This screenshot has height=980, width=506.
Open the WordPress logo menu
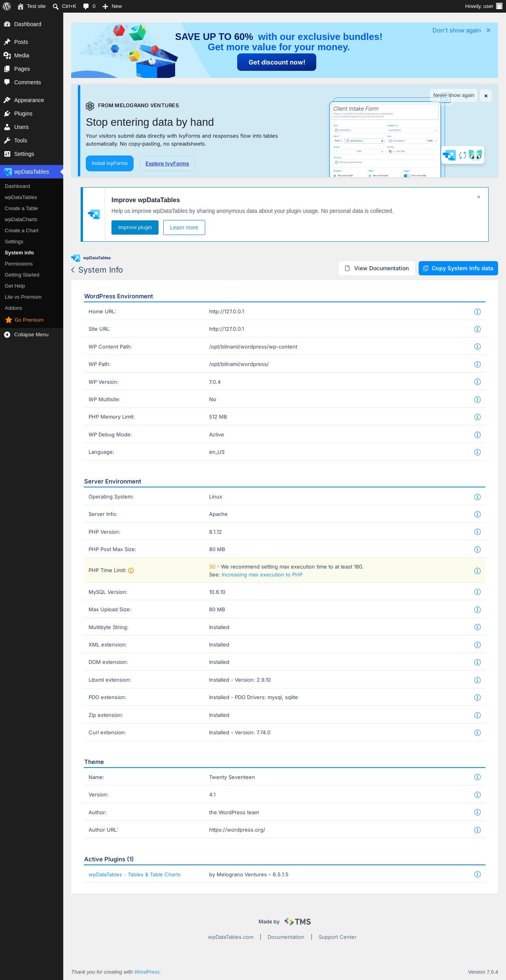pyautogui.click(x=7, y=6)
